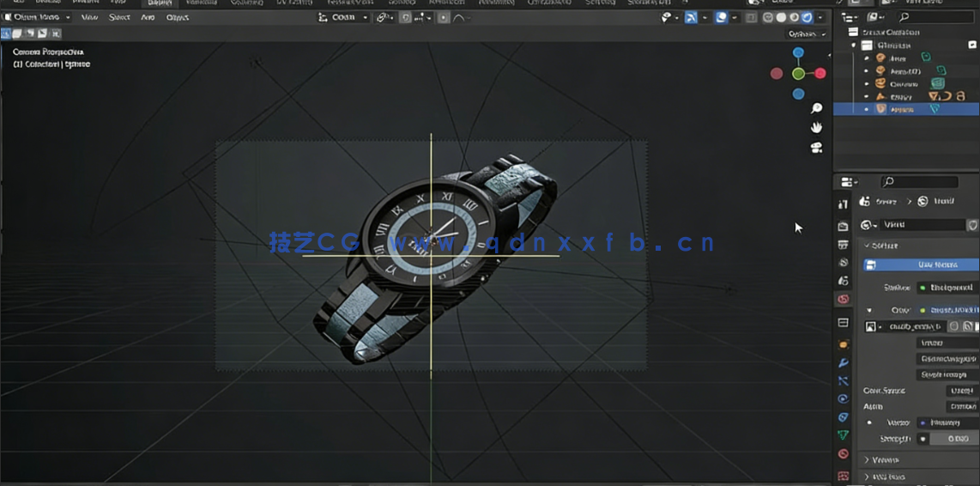Switch viewport to wireframe shading
Viewport: 980px width, 486px height.
coord(768,17)
